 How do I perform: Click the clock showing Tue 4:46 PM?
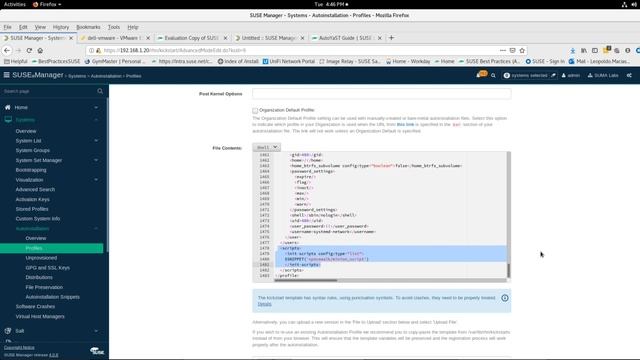pyautogui.click(x=331, y=4)
